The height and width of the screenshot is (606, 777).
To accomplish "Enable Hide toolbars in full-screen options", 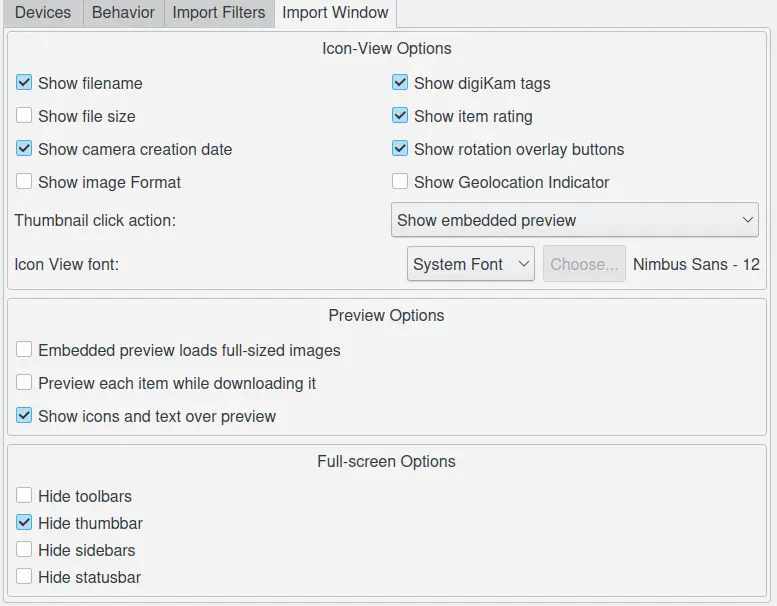I will point(25,496).
